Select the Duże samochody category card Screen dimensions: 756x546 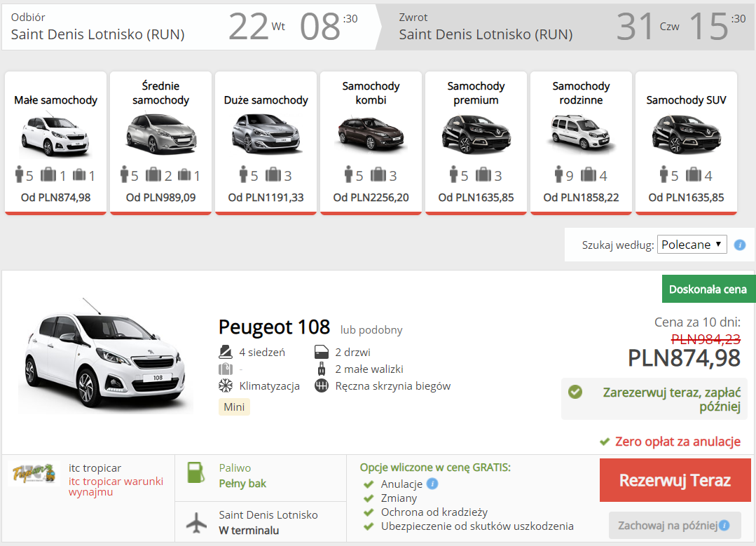click(266, 143)
